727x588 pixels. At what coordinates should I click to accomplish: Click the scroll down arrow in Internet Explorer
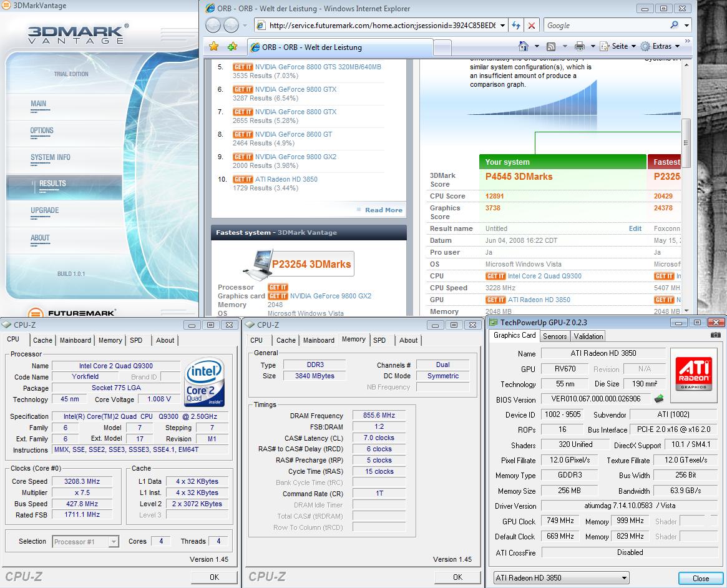tap(686, 311)
